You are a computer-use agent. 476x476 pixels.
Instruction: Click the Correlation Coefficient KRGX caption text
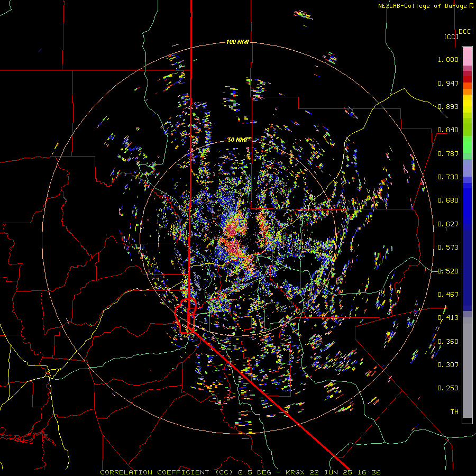[x=240, y=472]
